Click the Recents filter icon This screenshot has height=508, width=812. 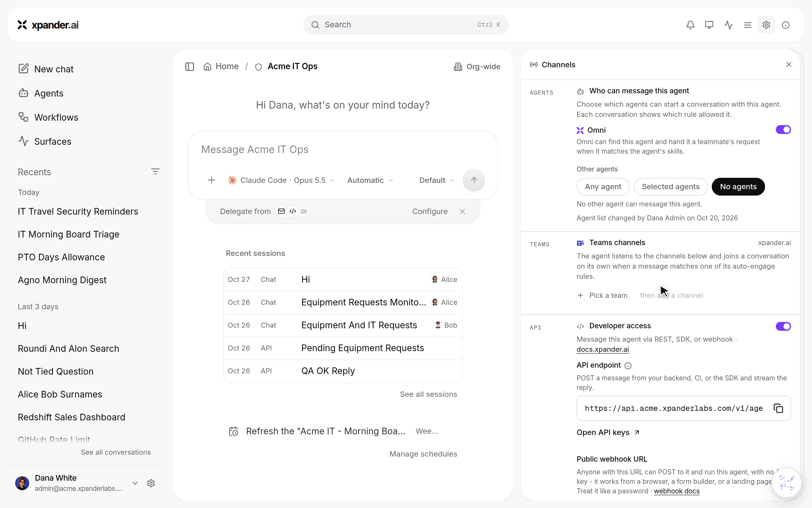coord(155,172)
